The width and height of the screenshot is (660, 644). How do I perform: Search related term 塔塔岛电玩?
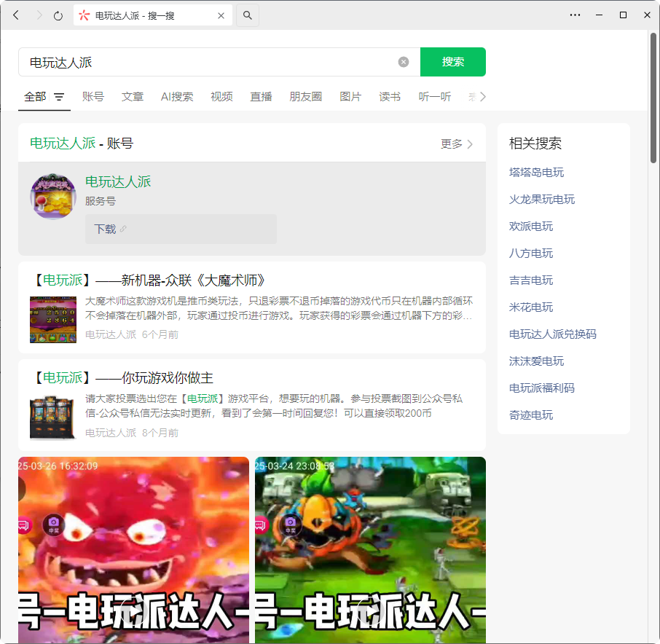coord(536,172)
